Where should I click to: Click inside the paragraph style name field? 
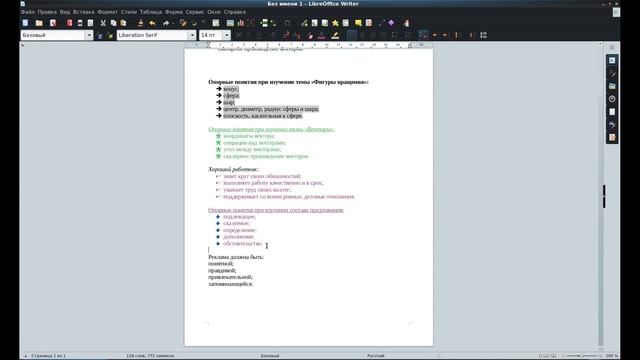[53, 36]
